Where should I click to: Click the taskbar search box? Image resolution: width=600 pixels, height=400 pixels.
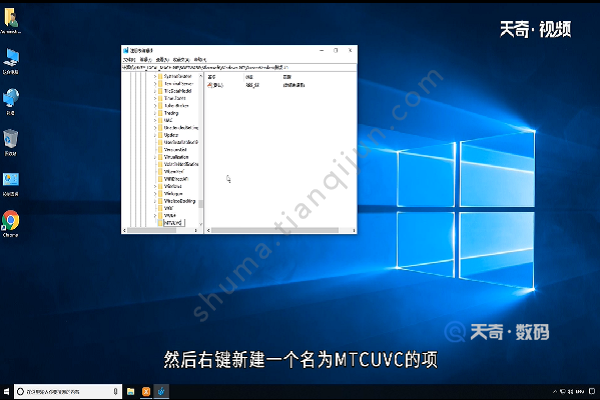coord(68,391)
